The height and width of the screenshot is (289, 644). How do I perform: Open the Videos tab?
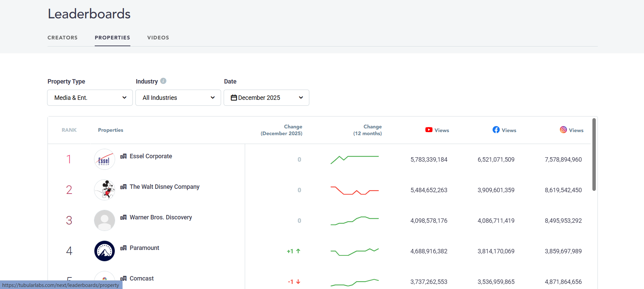pyautogui.click(x=158, y=38)
